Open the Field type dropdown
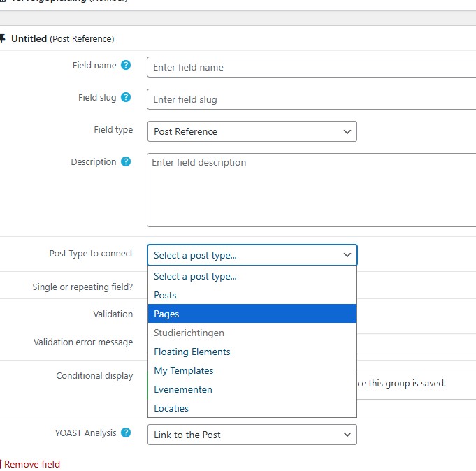The image size is (476, 471). tap(252, 131)
